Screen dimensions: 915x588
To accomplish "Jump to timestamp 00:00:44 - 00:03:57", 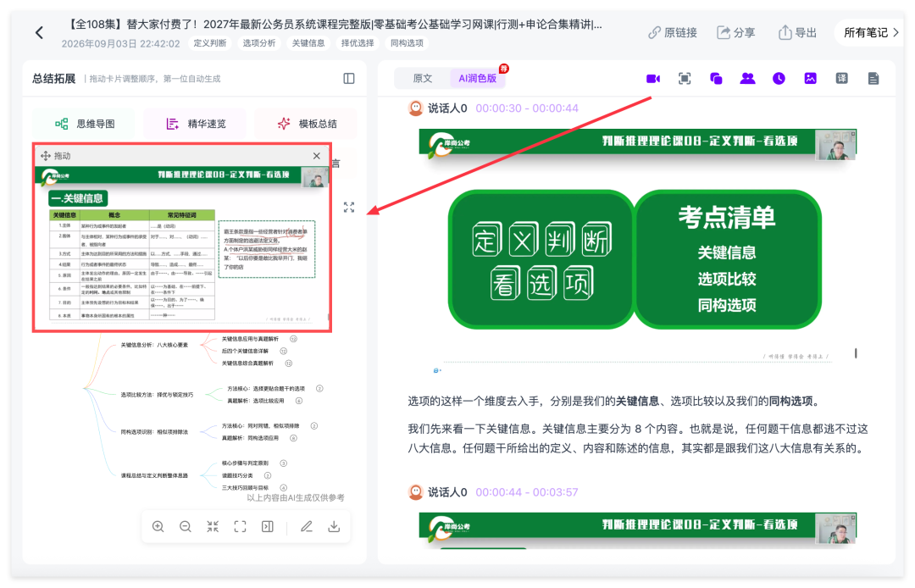I will click(527, 492).
